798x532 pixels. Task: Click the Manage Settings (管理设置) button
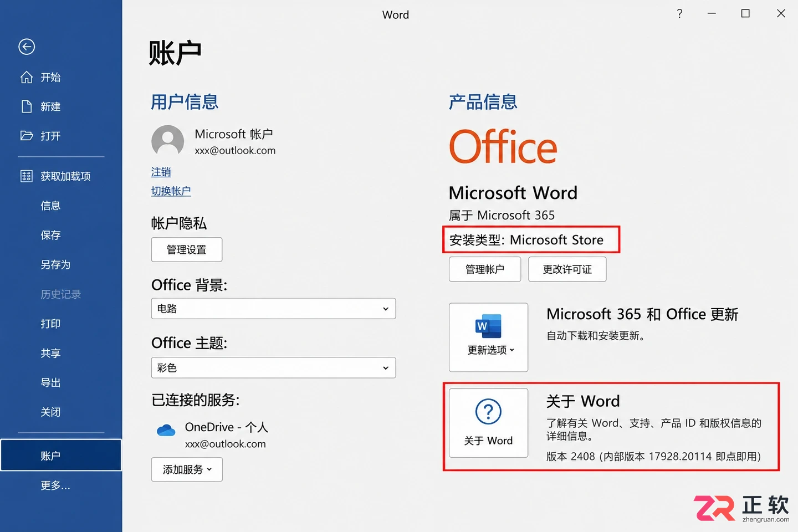click(187, 249)
